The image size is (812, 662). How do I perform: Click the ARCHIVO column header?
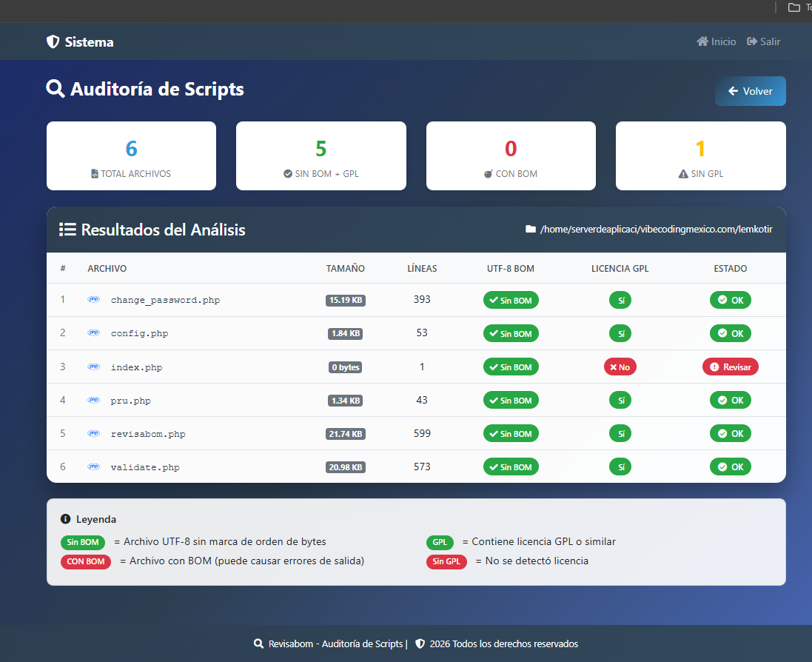coord(107,268)
